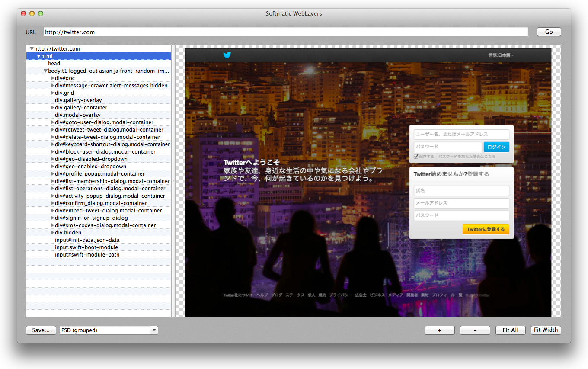This screenshot has width=588, height=369.
Task: Click the ステータス footer link
Action: pyautogui.click(x=295, y=295)
